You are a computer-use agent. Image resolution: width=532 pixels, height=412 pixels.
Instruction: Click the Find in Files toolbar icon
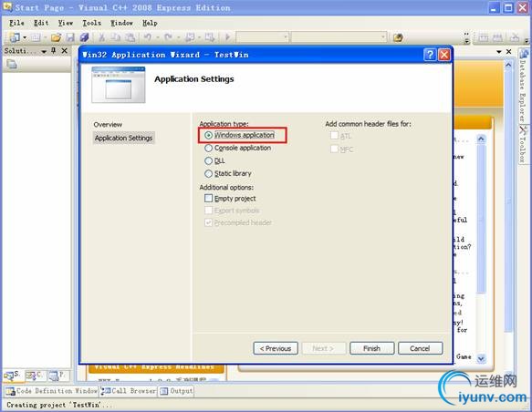pyautogui.click(x=398, y=37)
